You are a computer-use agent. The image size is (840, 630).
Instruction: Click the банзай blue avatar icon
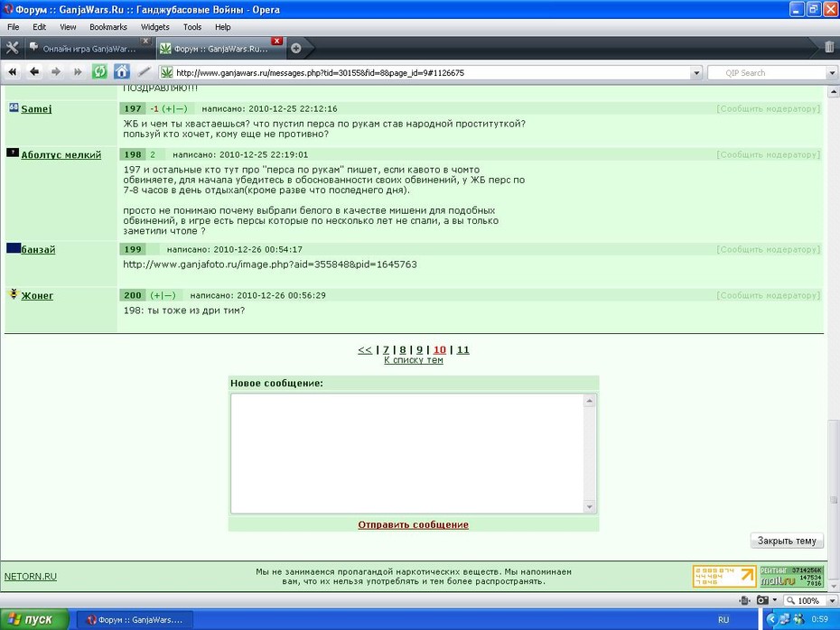(14, 248)
